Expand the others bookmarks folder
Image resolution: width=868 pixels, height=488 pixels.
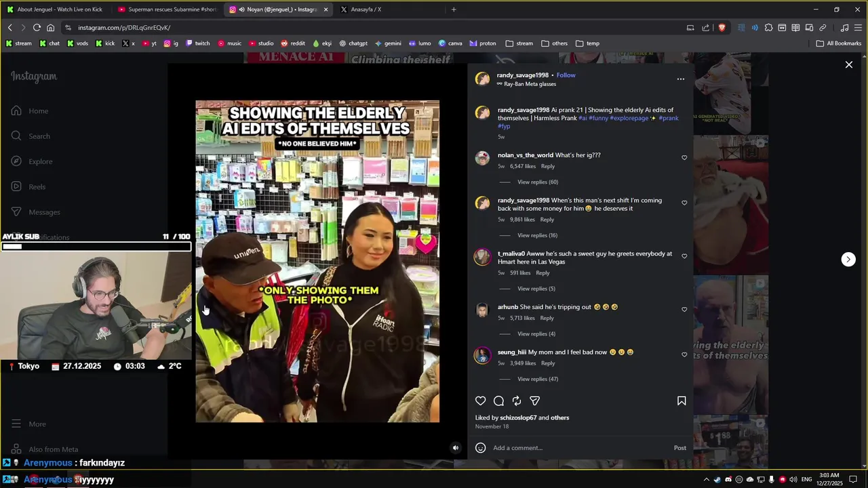[x=554, y=43]
